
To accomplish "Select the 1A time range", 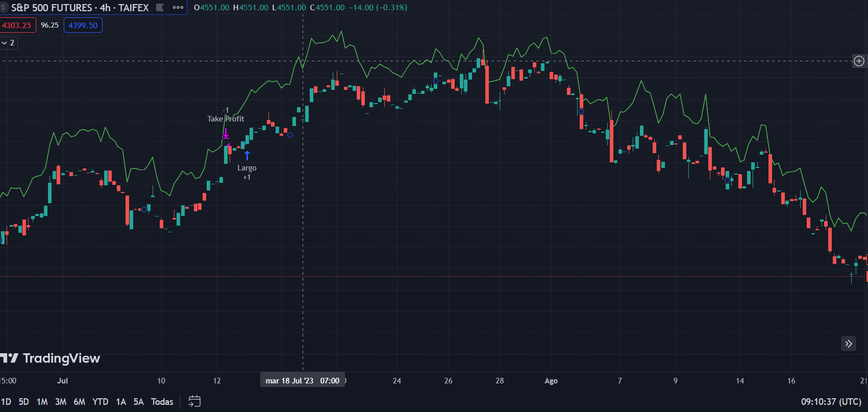I will pyautogui.click(x=121, y=402).
